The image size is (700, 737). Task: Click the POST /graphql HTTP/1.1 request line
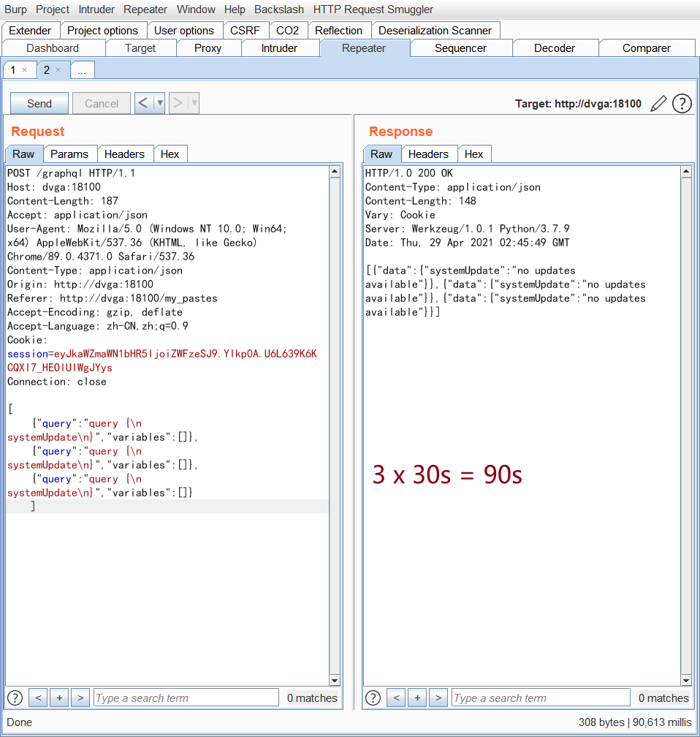tap(71, 173)
